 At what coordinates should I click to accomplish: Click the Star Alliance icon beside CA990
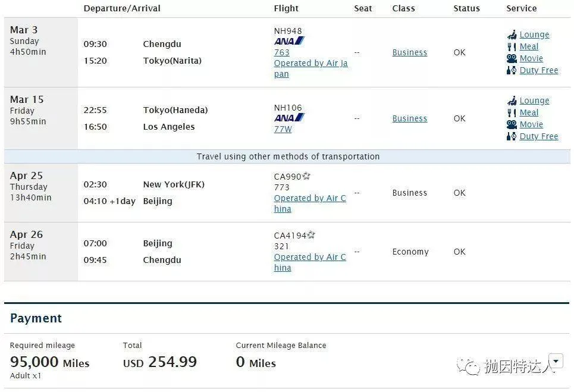(306, 176)
